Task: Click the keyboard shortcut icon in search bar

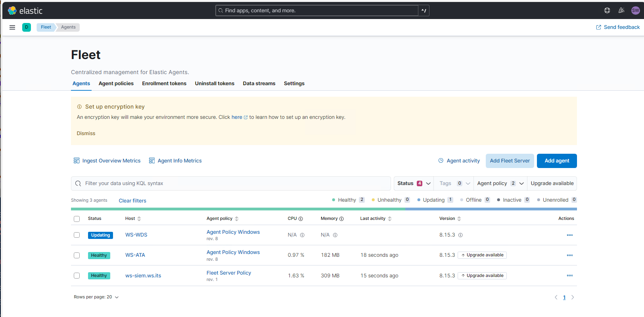Action: click(x=424, y=11)
